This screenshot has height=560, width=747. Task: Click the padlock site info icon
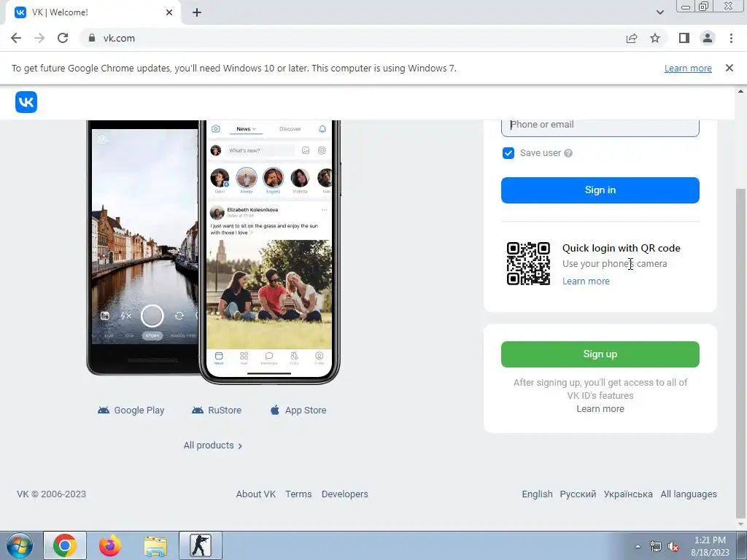[x=92, y=38]
